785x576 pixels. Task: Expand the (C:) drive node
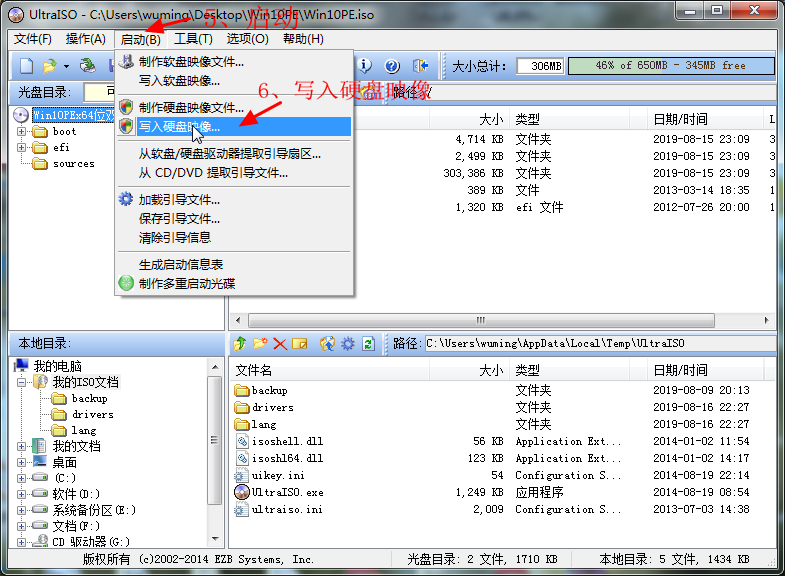22,478
